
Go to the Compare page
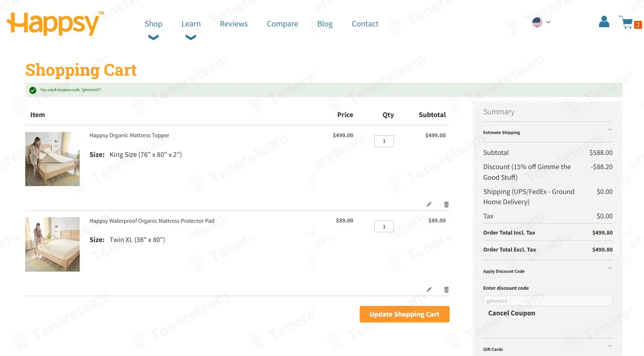[282, 24]
